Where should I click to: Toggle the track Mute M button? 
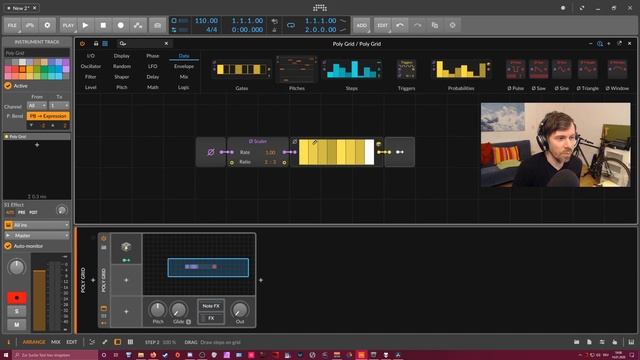pos(17,324)
